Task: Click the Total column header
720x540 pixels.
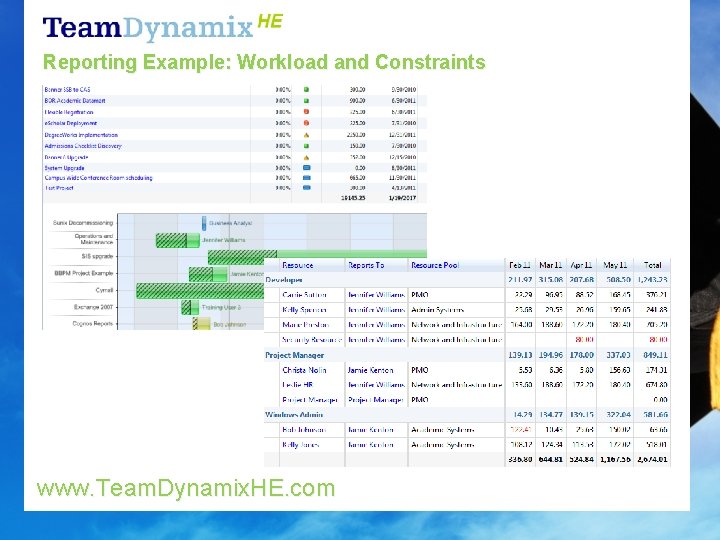Action: pos(652,265)
